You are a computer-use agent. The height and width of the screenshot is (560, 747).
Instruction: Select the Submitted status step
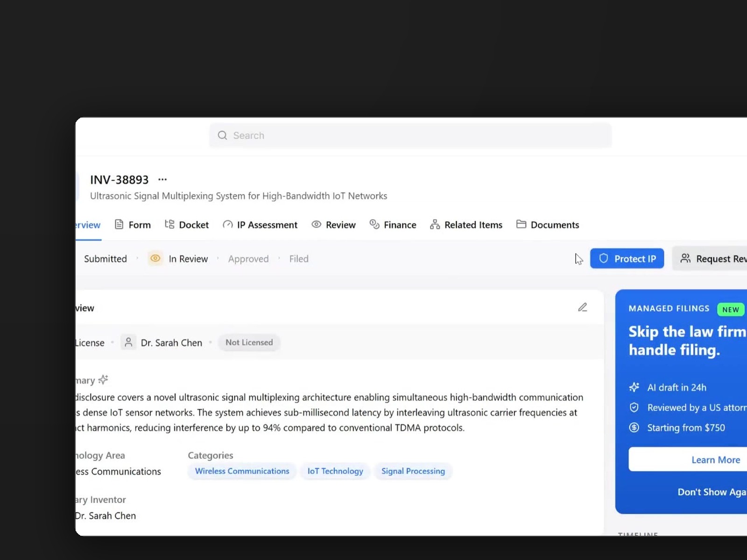pos(106,259)
